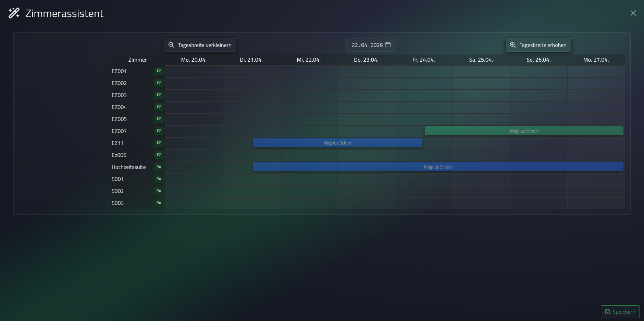Select room label EZ001
This screenshot has width=644, height=321.
(x=119, y=71)
